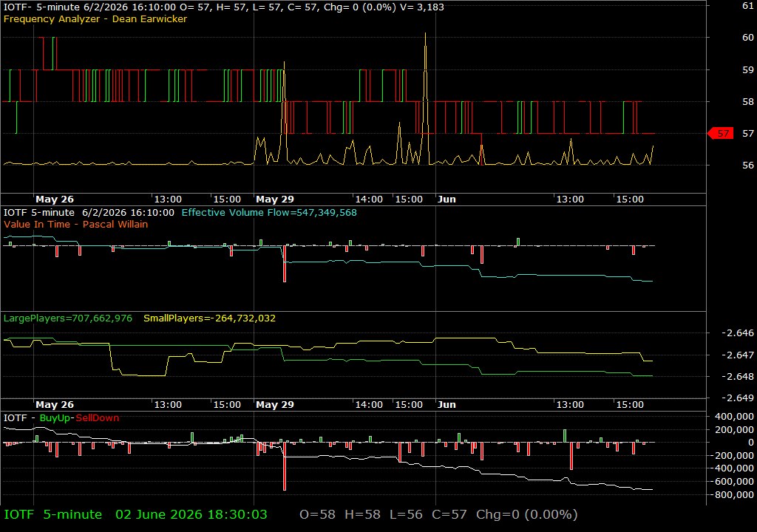Viewport: 757px width, 532px height.
Task: Click the -400,000 value on BuyUp axis
Action: 731,468
